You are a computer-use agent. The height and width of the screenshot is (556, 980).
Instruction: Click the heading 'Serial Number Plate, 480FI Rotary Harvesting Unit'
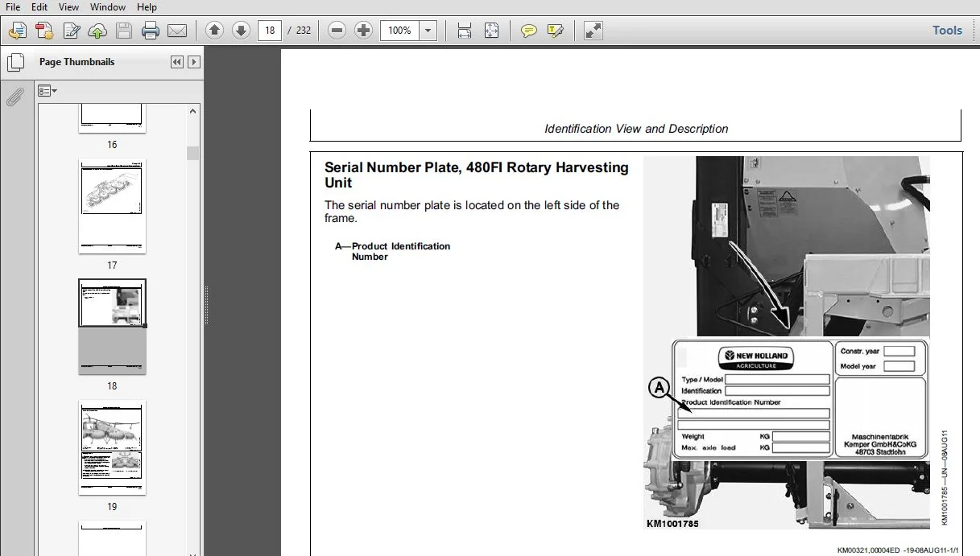pos(476,175)
